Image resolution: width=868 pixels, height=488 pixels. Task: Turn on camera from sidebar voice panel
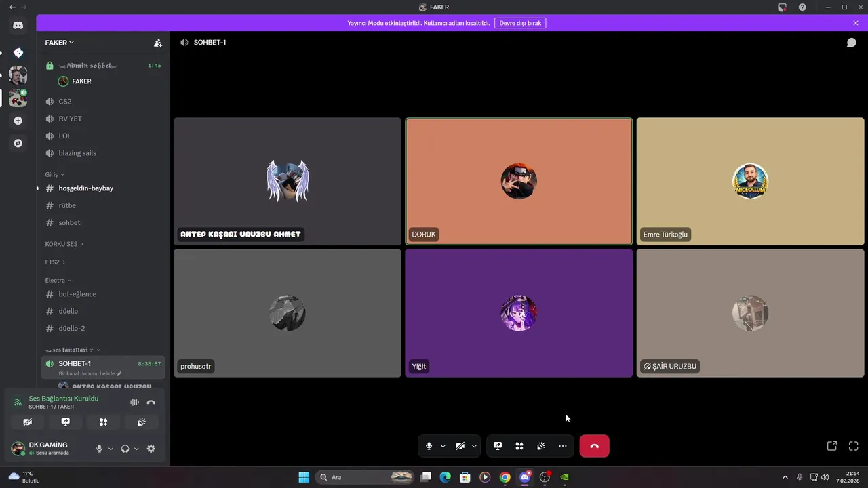[x=27, y=422]
